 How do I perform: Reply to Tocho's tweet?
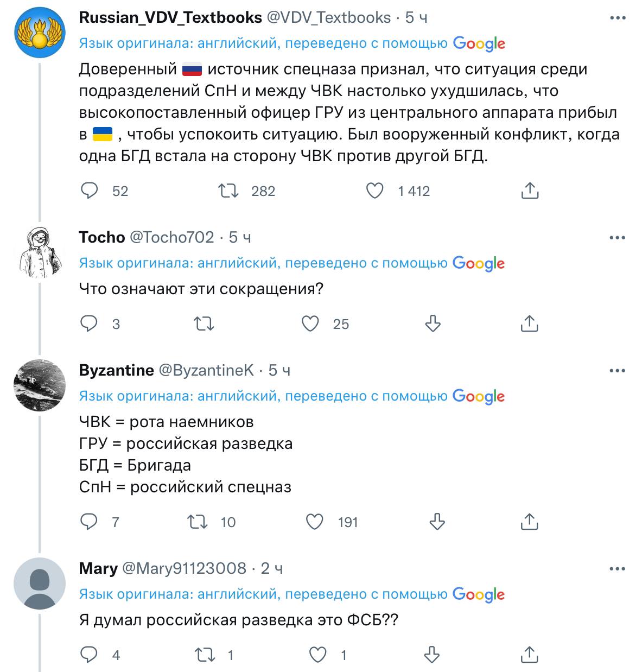point(89,324)
